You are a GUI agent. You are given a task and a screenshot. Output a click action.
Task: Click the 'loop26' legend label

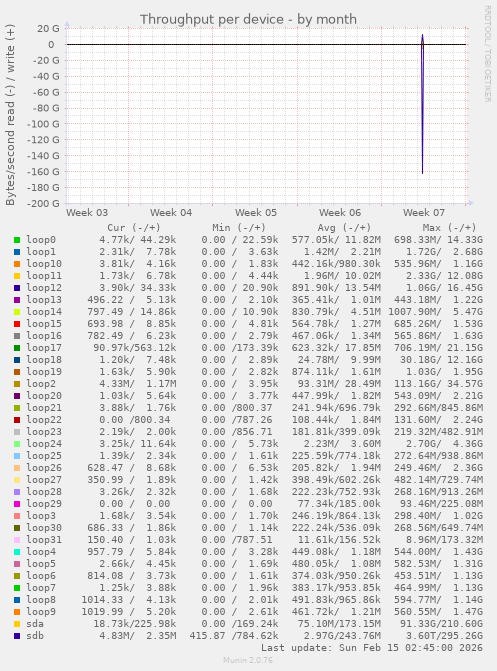(x=44, y=467)
